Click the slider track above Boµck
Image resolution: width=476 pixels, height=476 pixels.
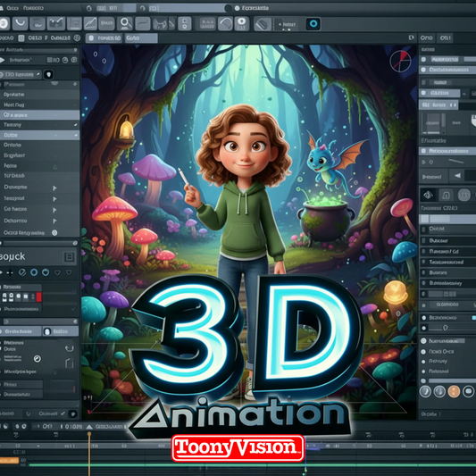coord(39,243)
